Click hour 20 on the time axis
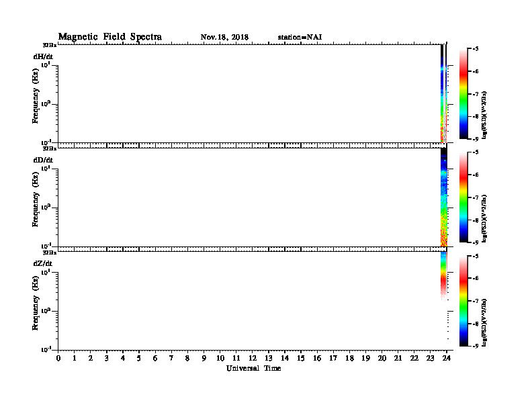Image resolution: width=532 pixels, height=411 pixels. click(x=382, y=359)
